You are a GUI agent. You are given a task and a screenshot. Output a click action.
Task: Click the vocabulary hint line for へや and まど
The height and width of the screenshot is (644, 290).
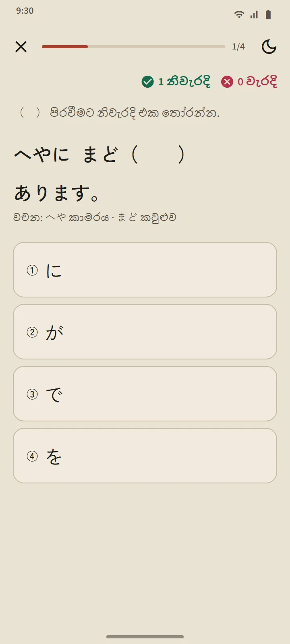[95, 218]
